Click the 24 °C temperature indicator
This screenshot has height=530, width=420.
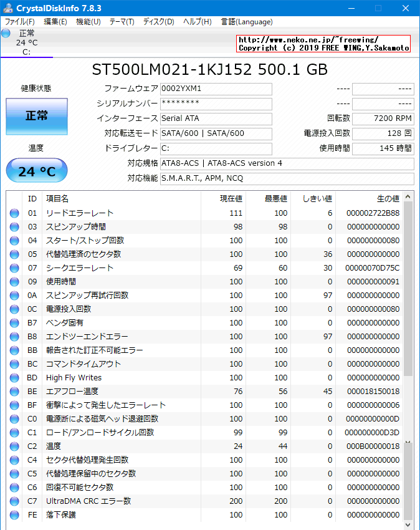[x=36, y=170]
